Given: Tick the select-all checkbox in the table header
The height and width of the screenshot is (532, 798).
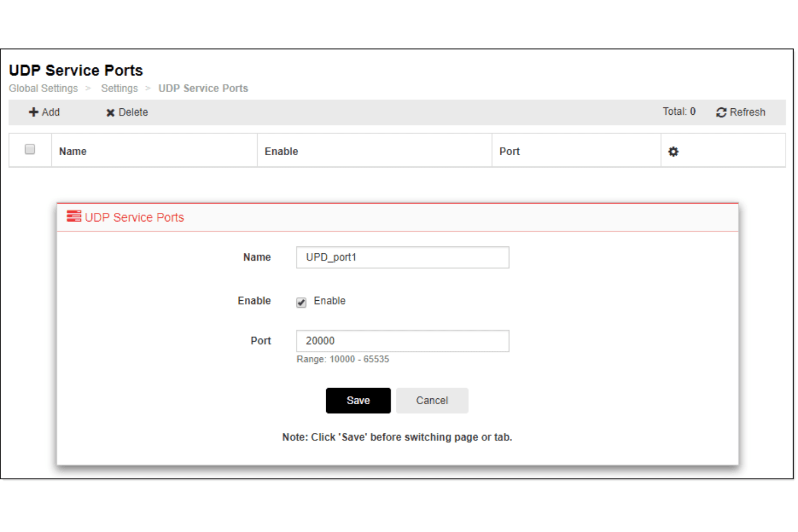Looking at the screenshot, I should click(x=30, y=149).
